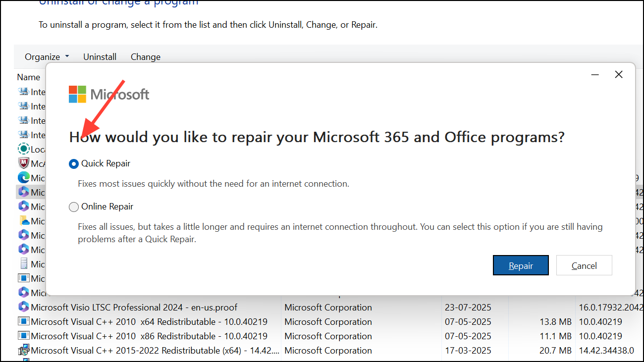Click the McAfee shield icon in the program list
This screenshot has width=644, height=362.
click(x=23, y=163)
